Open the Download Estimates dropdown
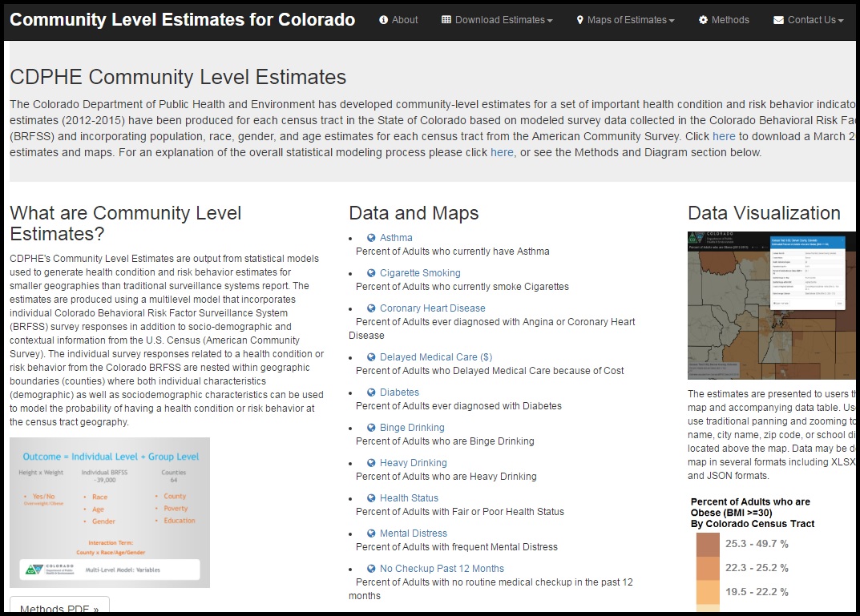 point(496,20)
